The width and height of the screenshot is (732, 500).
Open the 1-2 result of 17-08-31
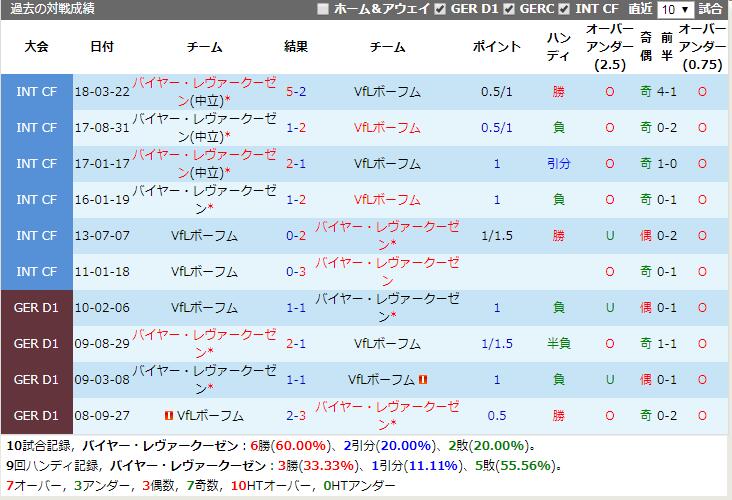(296, 127)
